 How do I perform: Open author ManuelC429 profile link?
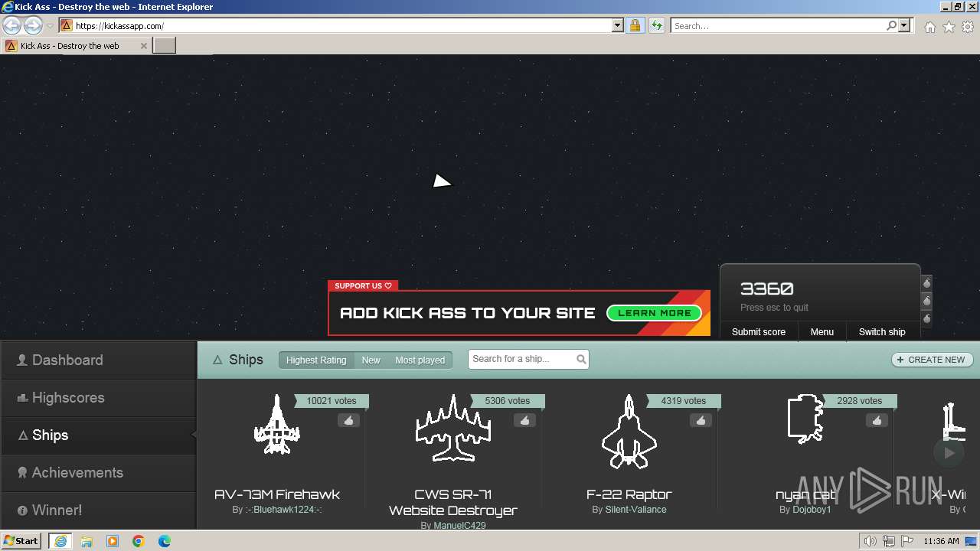tap(459, 526)
